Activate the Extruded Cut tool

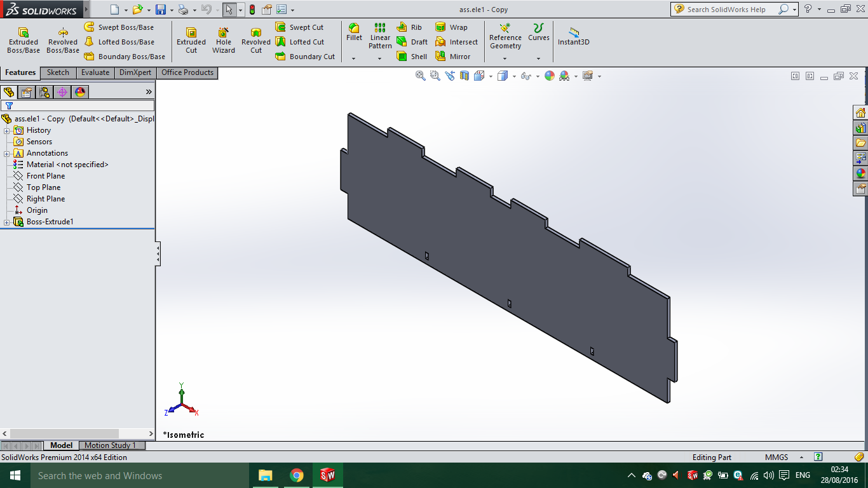[x=191, y=40]
